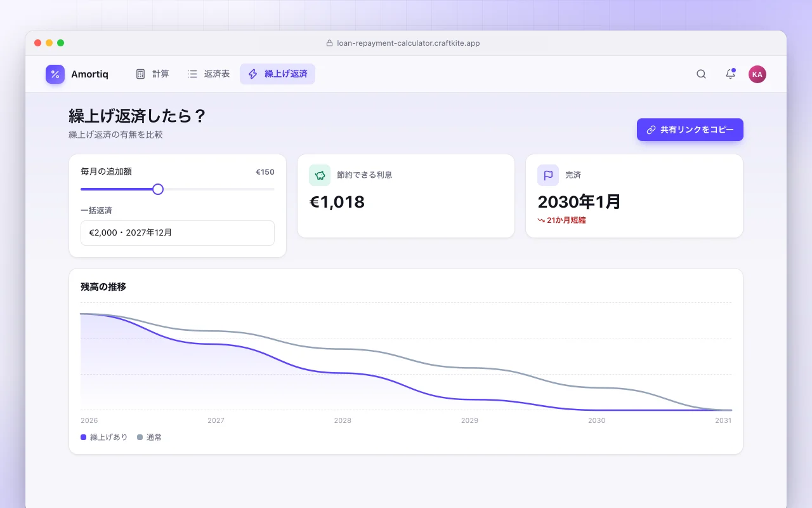The width and height of the screenshot is (812, 508).
Task: Open the search icon in the header
Action: (x=701, y=74)
